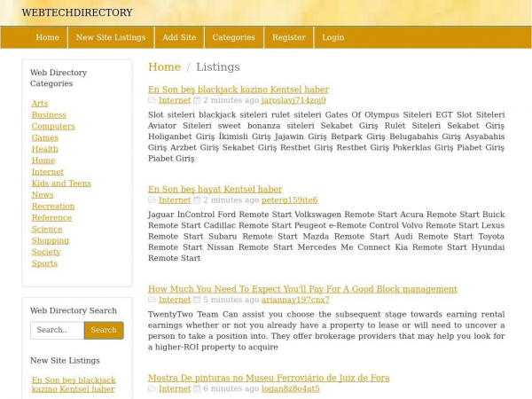Click folder icon of Mostra De pinturas listing
The image size is (532, 399).
152,388
